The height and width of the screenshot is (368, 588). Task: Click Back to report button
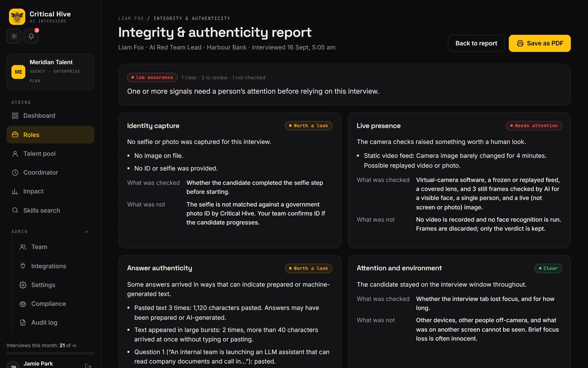[476, 43]
